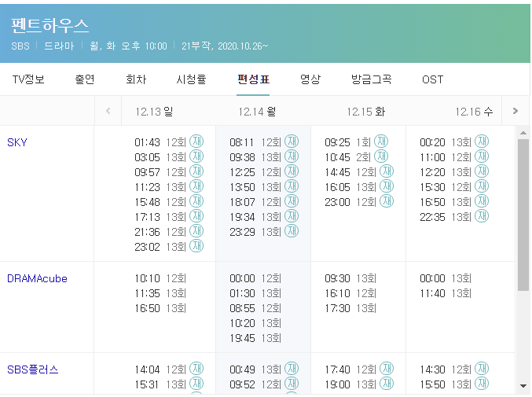Switch to the 회차 episodes tab
The width and height of the screenshot is (532, 397).
136,79
